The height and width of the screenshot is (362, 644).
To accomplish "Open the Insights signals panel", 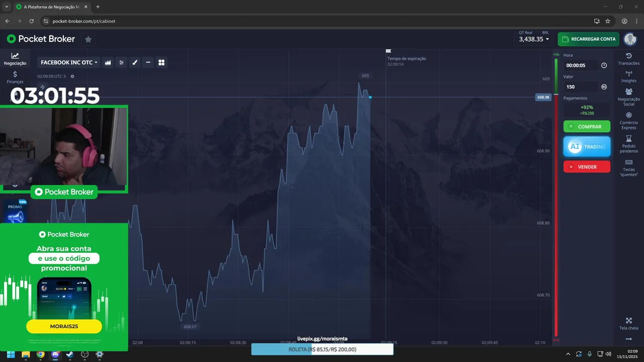I will pyautogui.click(x=628, y=76).
